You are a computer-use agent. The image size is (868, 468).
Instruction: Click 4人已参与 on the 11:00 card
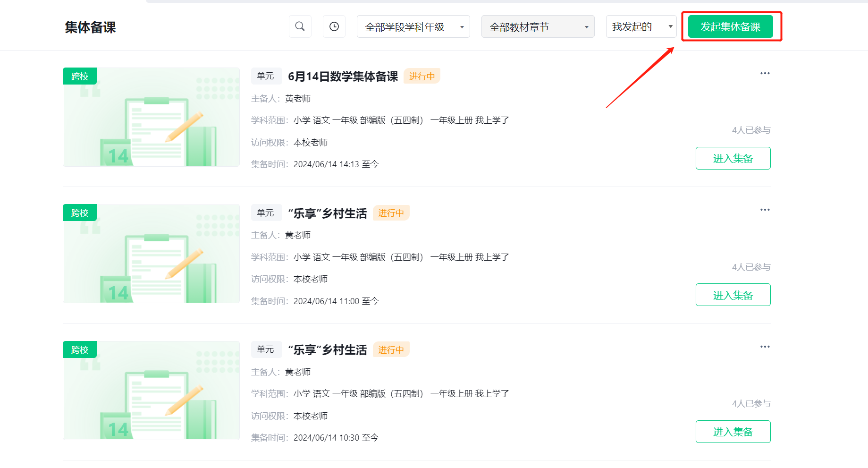tap(751, 267)
